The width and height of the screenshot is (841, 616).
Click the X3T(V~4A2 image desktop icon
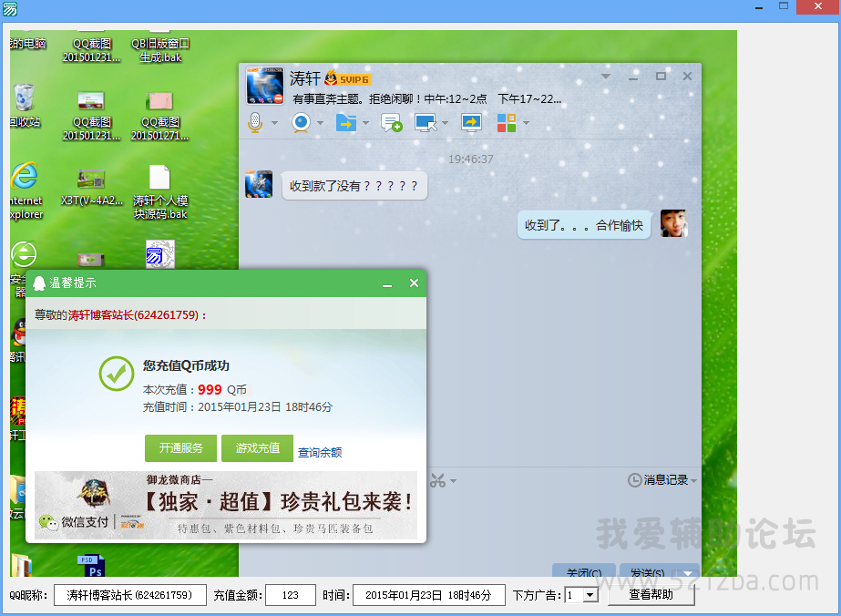[x=91, y=187]
